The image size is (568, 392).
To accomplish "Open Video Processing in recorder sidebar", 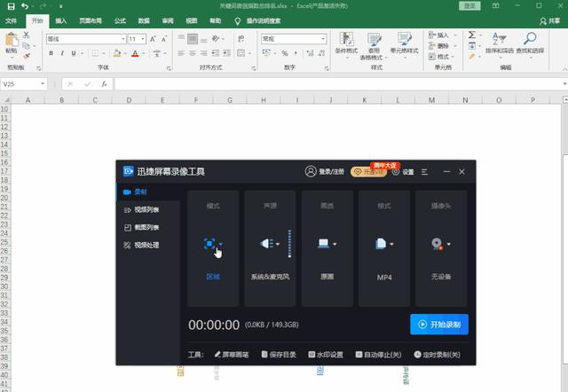I will pyautogui.click(x=141, y=245).
